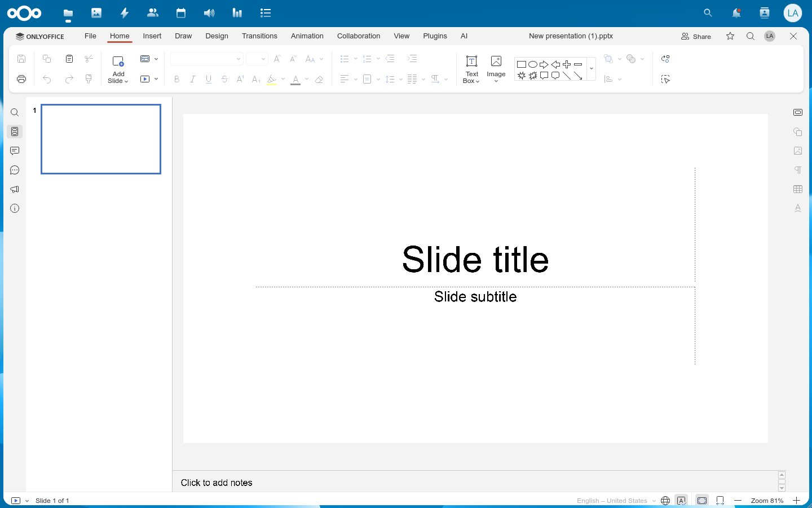Expand the shapes gallery dropdown

[592, 69]
